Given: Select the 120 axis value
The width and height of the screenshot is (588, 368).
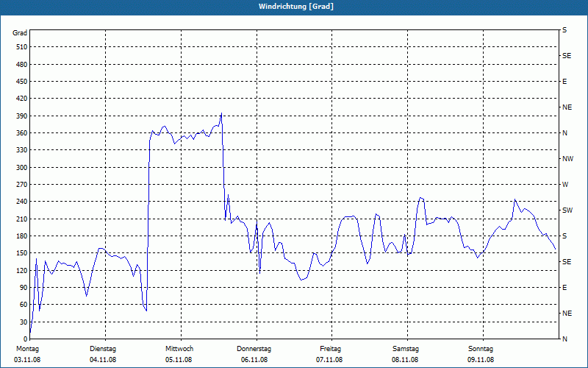Looking at the screenshot, I should pos(21,270).
